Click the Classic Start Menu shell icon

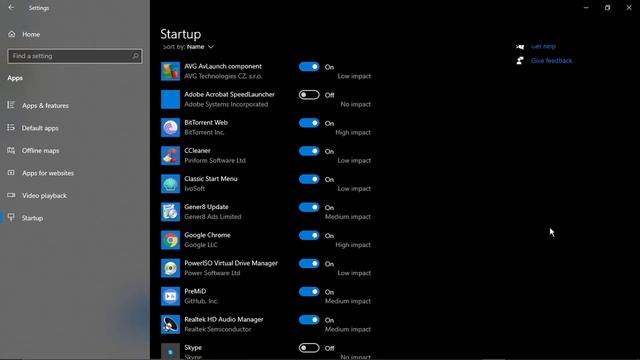(x=170, y=184)
